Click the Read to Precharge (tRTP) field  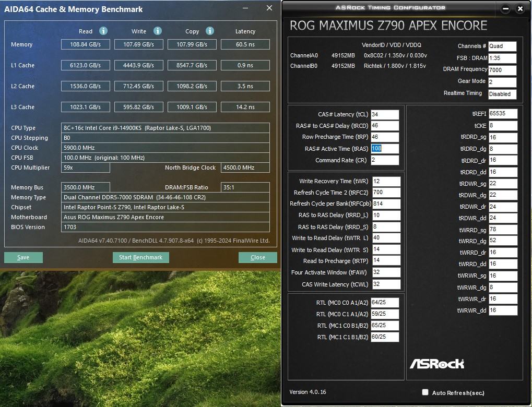(386, 260)
